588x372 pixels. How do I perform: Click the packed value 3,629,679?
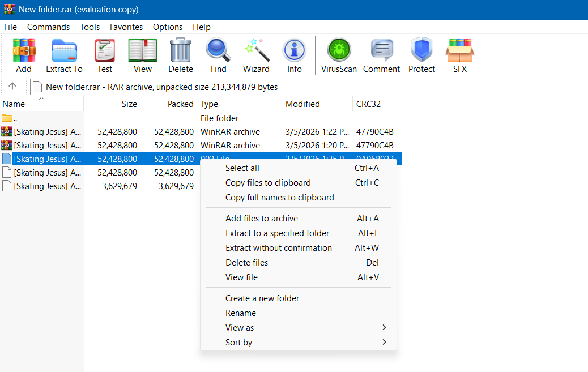(x=176, y=186)
